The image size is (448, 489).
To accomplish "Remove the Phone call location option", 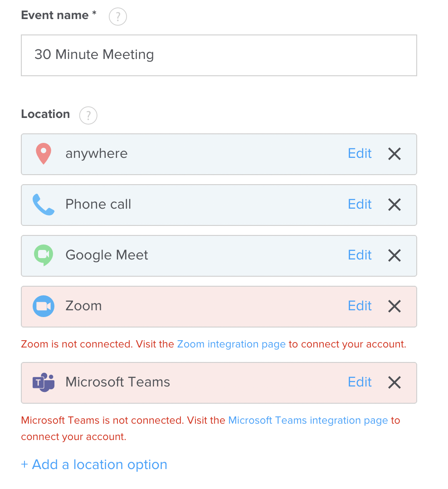I will coord(394,205).
